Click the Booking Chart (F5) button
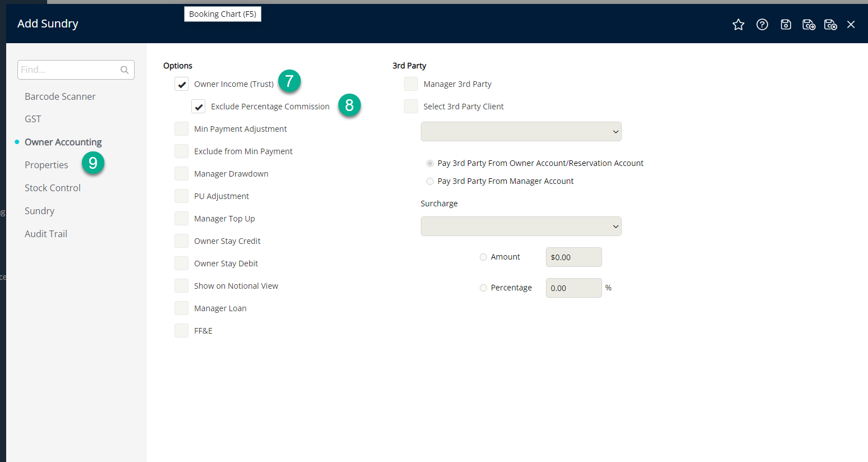Screen dimensions: 868x462 tap(223, 14)
